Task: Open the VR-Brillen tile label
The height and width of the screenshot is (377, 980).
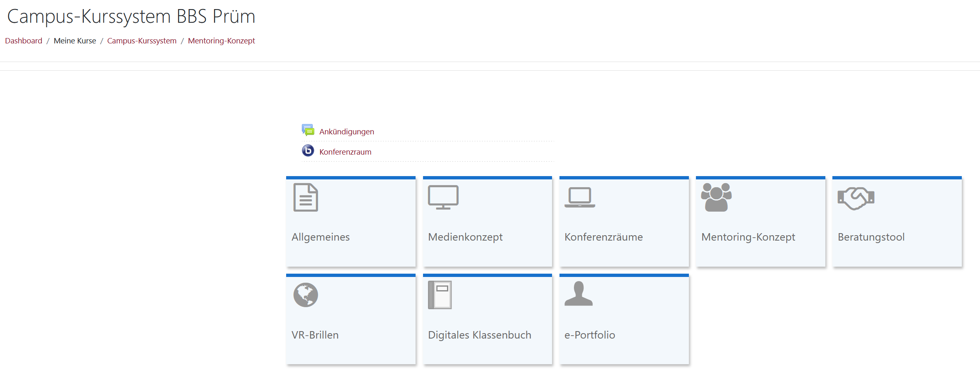Action: point(315,335)
